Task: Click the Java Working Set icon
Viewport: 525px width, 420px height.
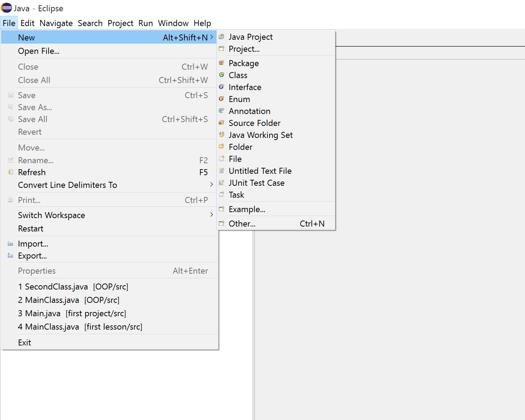Action: click(221, 135)
